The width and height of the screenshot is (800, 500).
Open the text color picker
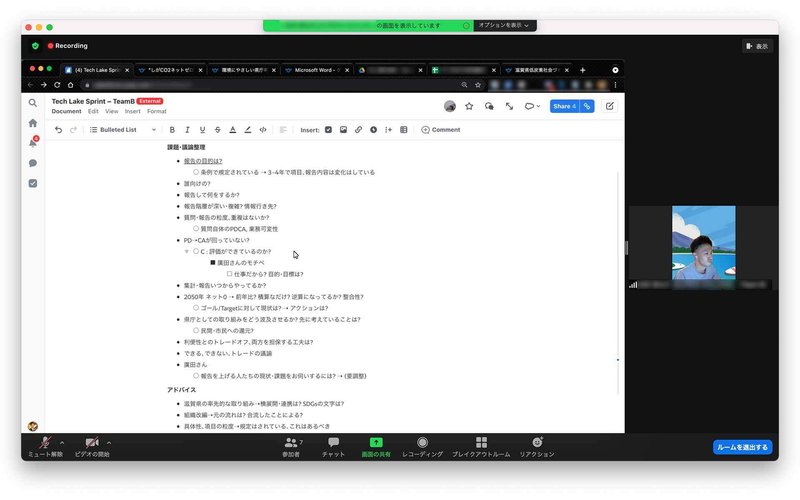pyautogui.click(x=233, y=130)
